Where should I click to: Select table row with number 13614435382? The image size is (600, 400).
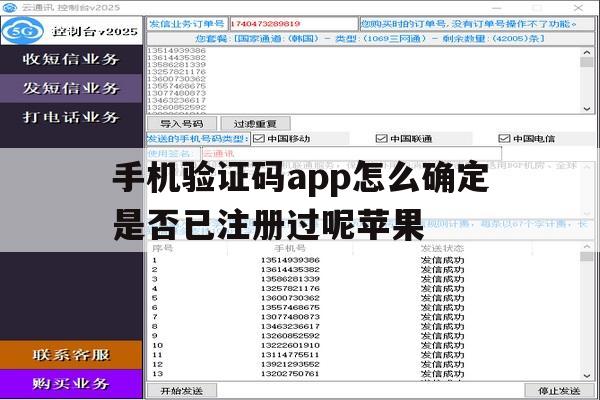tap(364, 269)
